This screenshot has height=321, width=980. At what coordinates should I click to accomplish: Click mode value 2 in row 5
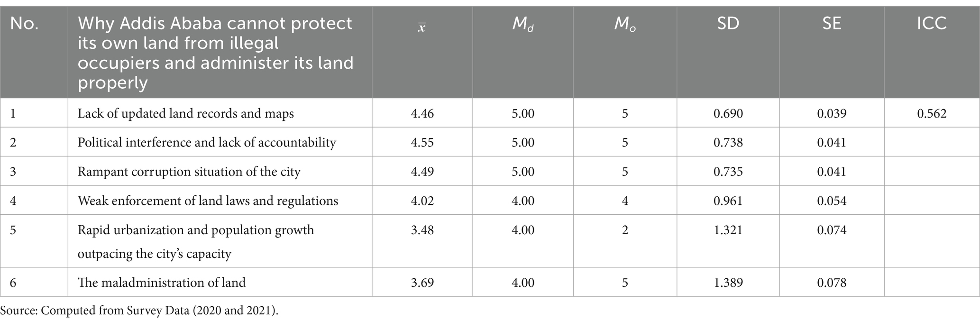(x=625, y=230)
